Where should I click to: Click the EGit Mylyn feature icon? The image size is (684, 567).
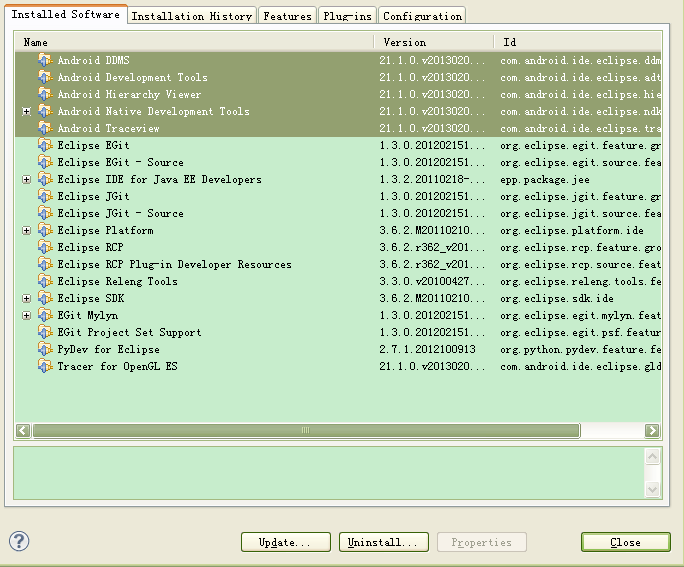45,315
